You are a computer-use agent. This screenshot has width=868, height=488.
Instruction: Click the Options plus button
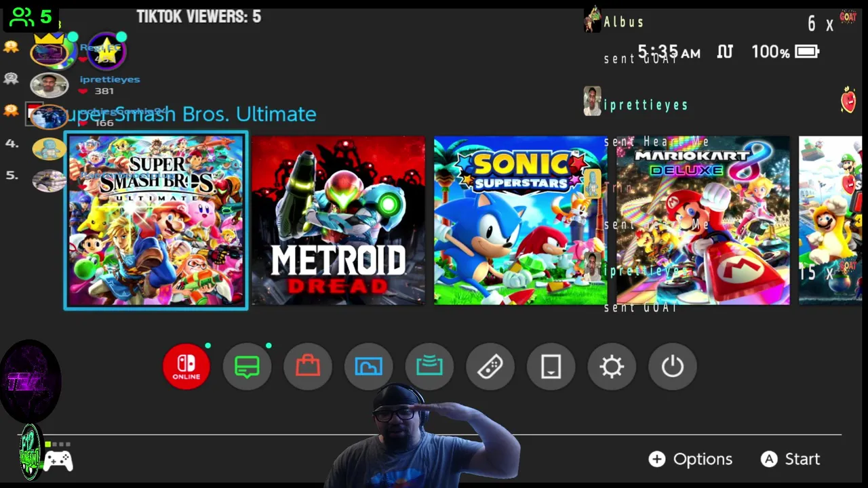pyautogui.click(x=690, y=459)
